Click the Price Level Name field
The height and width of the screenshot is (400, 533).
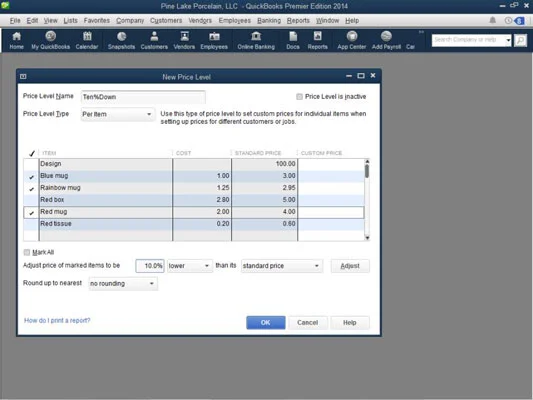point(143,97)
